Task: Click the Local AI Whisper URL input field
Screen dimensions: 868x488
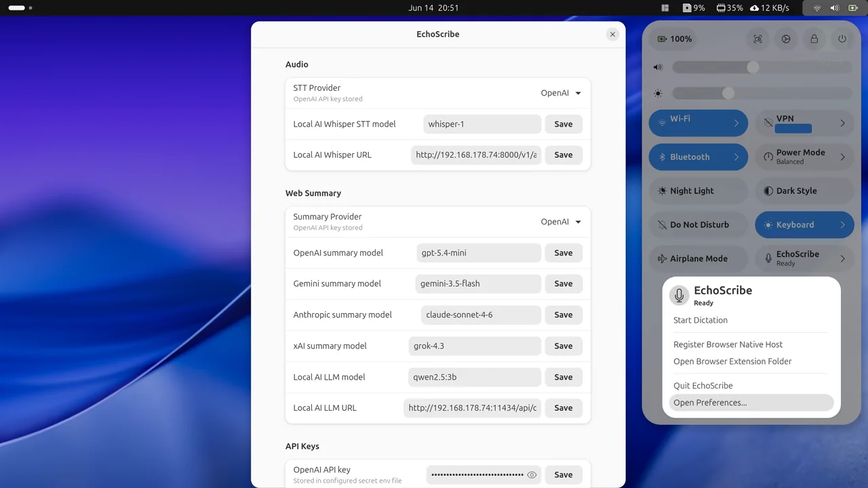Action: tap(476, 155)
